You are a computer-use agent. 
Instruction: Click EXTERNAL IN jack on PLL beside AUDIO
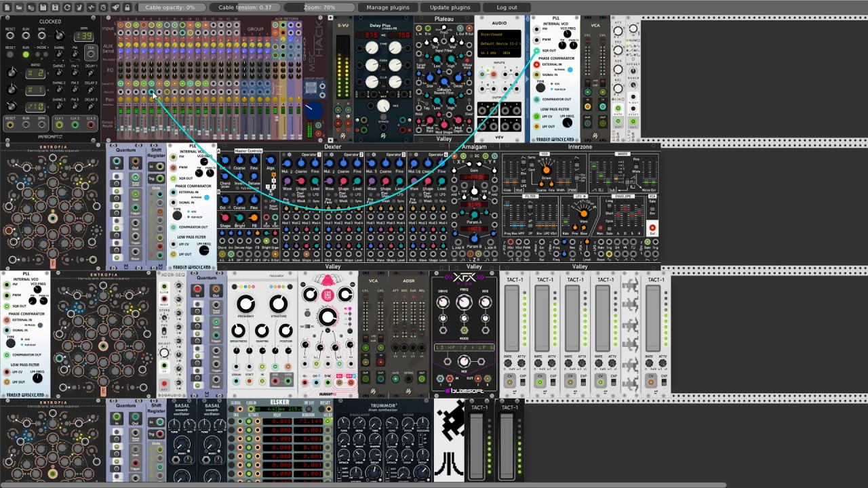(x=537, y=65)
